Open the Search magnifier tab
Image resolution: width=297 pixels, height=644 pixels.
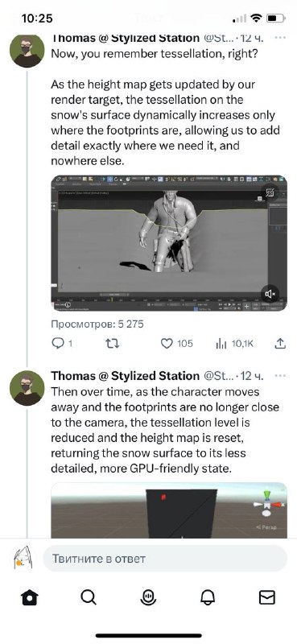tap(89, 597)
